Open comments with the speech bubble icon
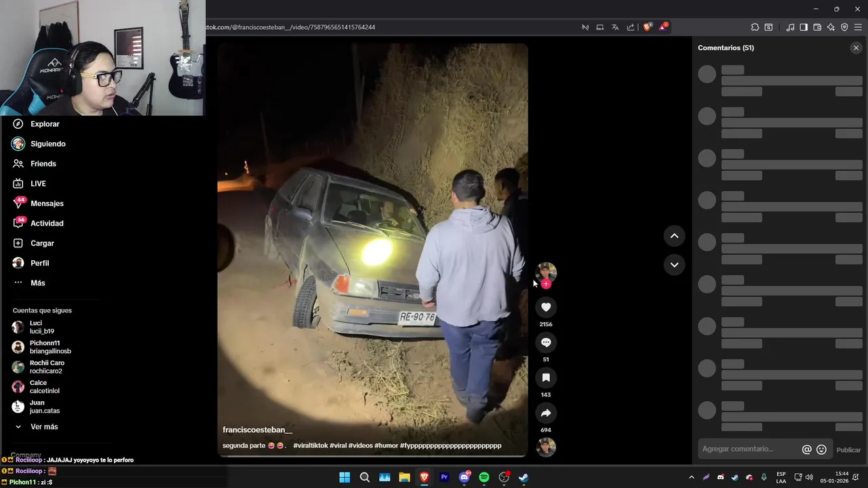The image size is (868, 488). tap(546, 342)
